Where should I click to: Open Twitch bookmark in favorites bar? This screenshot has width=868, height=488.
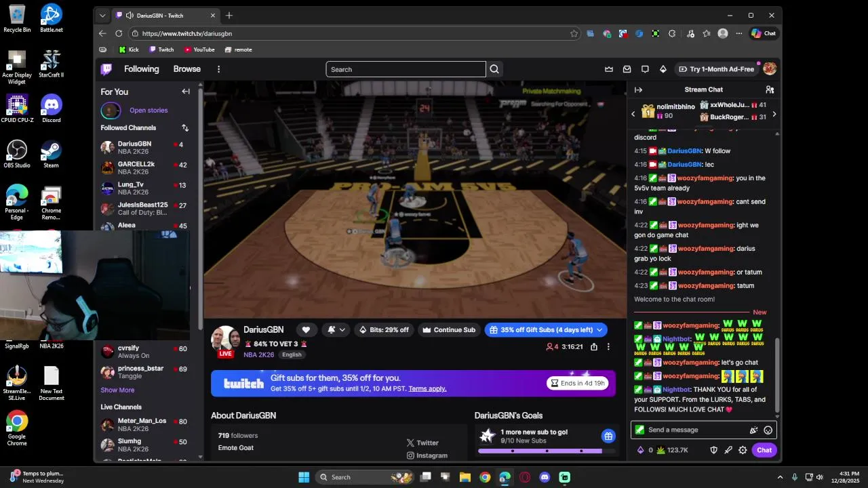[161, 49]
